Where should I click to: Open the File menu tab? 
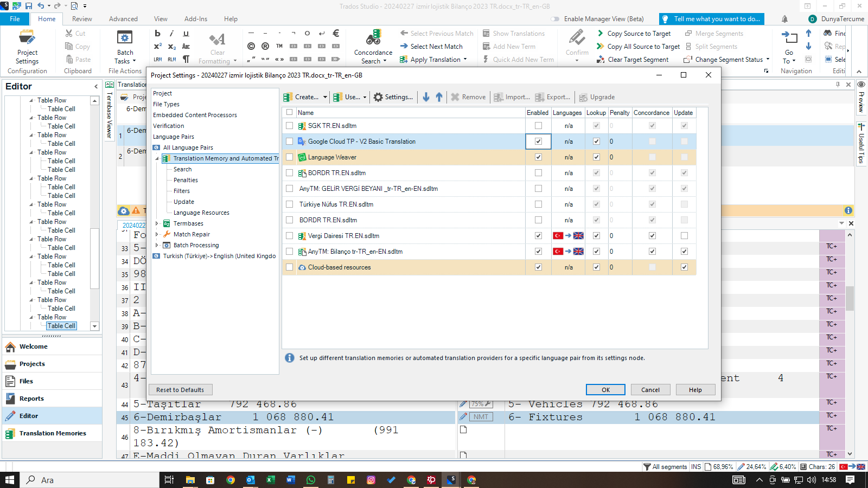click(15, 19)
